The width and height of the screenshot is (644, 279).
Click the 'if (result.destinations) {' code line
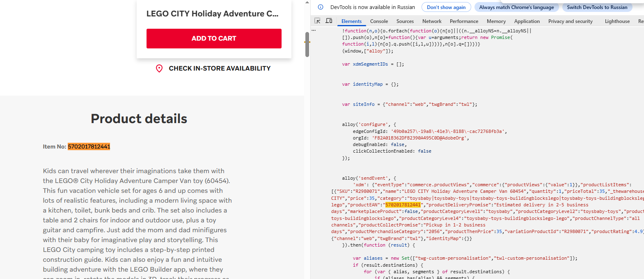(x=388, y=265)
